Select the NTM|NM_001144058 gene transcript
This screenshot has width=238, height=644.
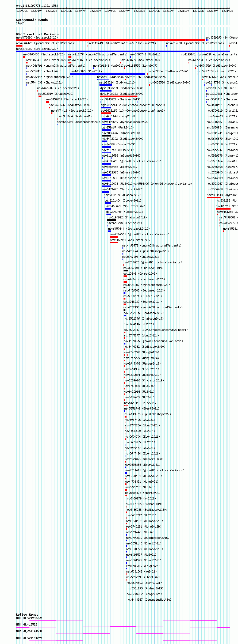(x=29, y=631)
